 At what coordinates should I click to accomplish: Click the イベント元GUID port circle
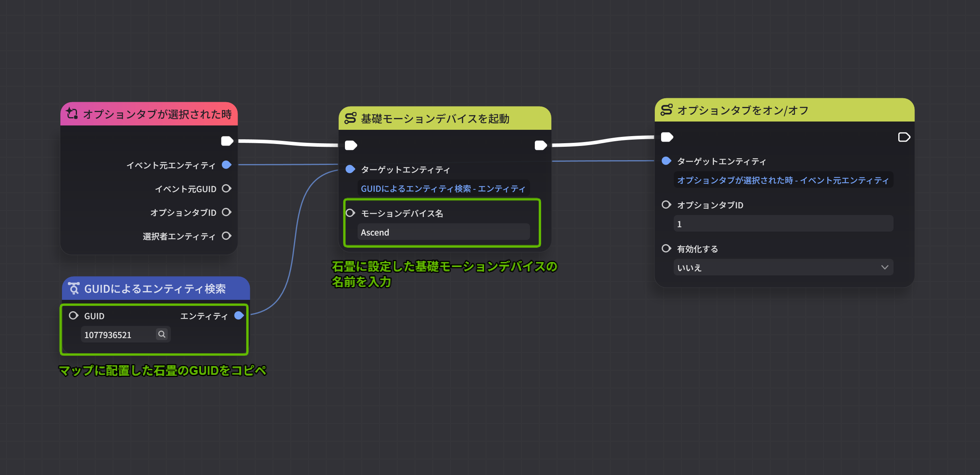pyautogui.click(x=227, y=189)
